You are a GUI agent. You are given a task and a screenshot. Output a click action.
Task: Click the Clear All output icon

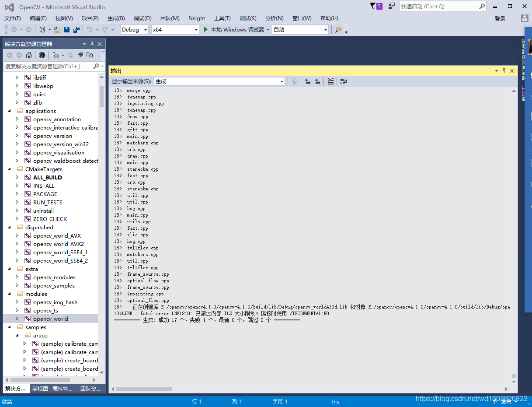click(330, 81)
